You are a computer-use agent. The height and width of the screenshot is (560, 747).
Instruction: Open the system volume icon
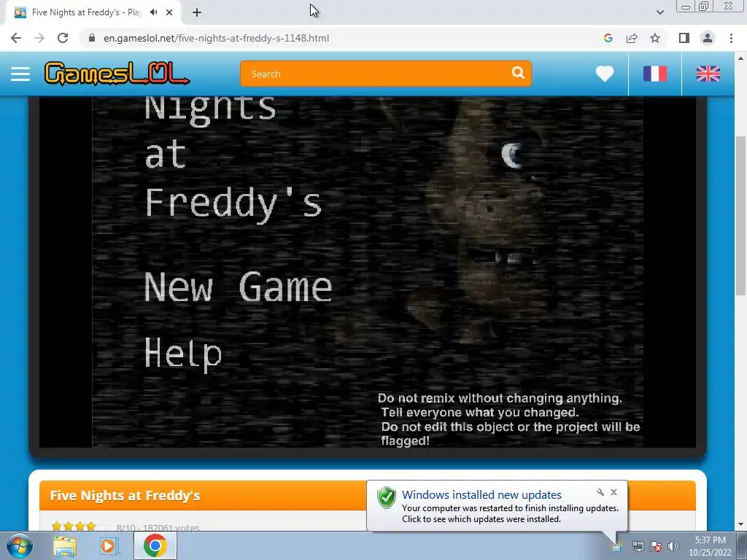pos(673,546)
